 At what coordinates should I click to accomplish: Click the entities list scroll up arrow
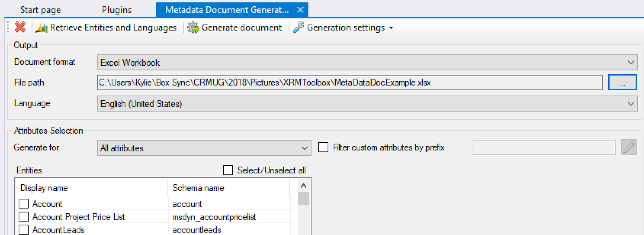(x=303, y=186)
